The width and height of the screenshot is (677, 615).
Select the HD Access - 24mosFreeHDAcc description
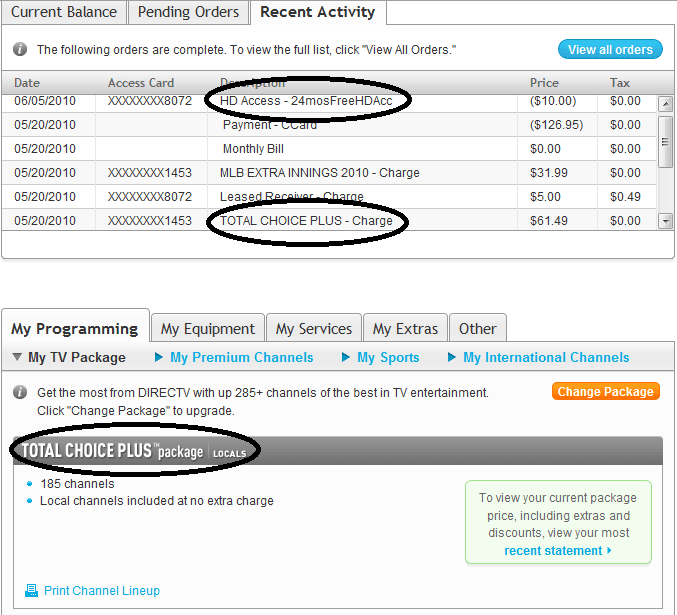[x=306, y=101]
